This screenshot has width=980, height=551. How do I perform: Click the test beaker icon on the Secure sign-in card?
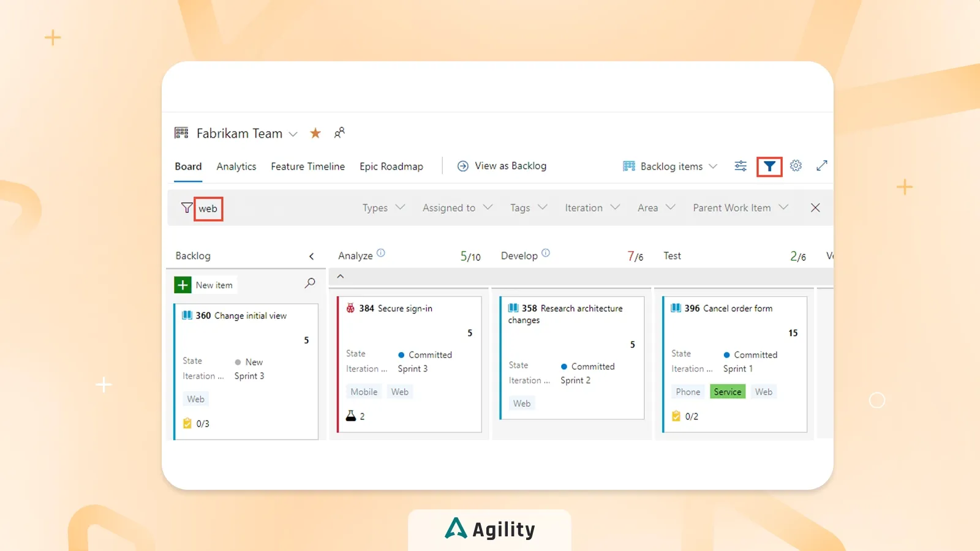click(x=350, y=416)
